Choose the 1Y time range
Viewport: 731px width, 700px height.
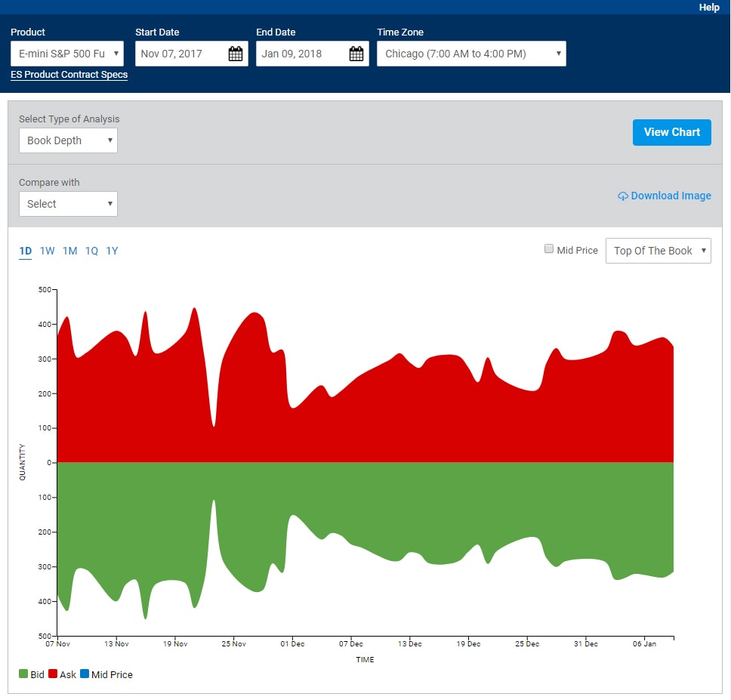pos(112,251)
